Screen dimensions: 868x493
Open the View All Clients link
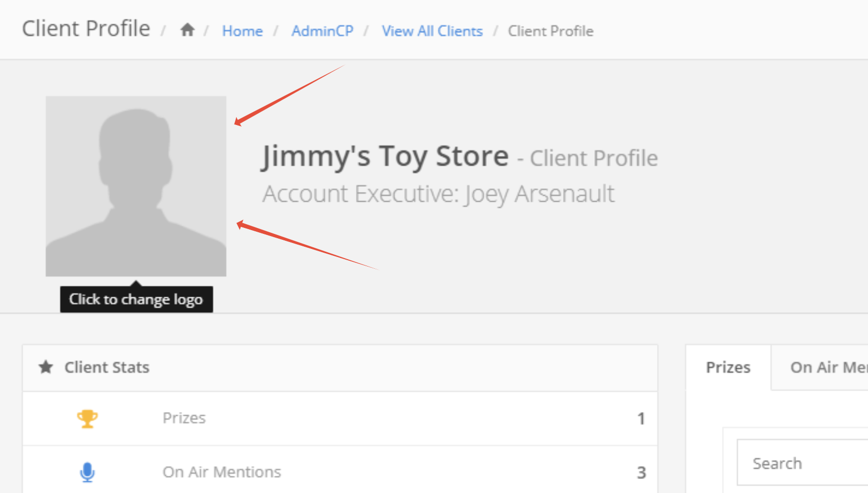432,31
